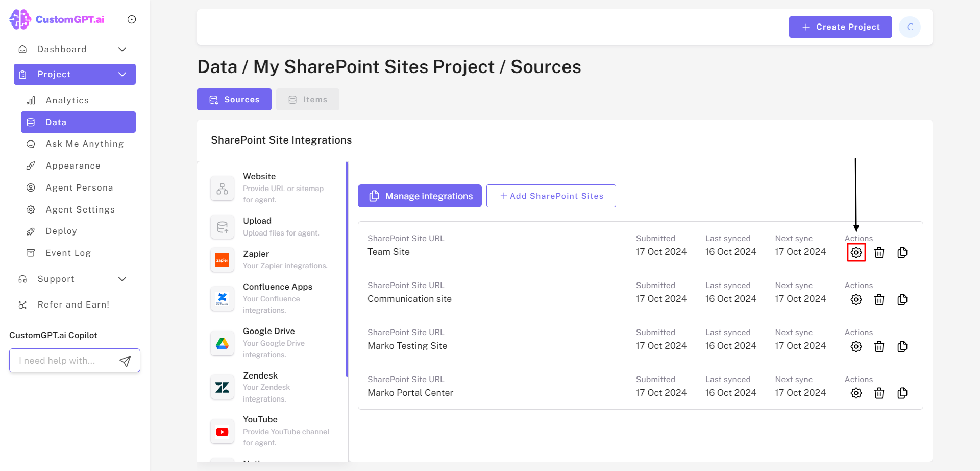
Task: Select the Confluence Apps icon
Action: coord(222,298)
